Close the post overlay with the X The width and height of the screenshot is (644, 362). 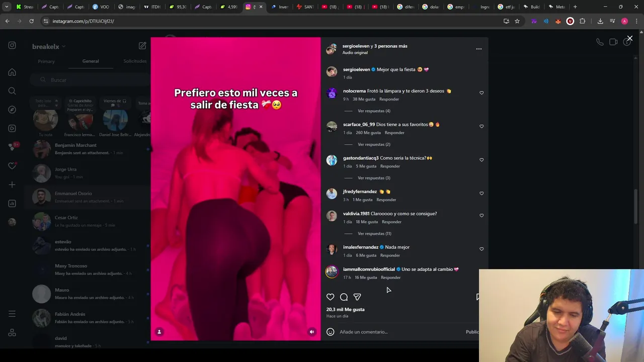tap(629, 38)
